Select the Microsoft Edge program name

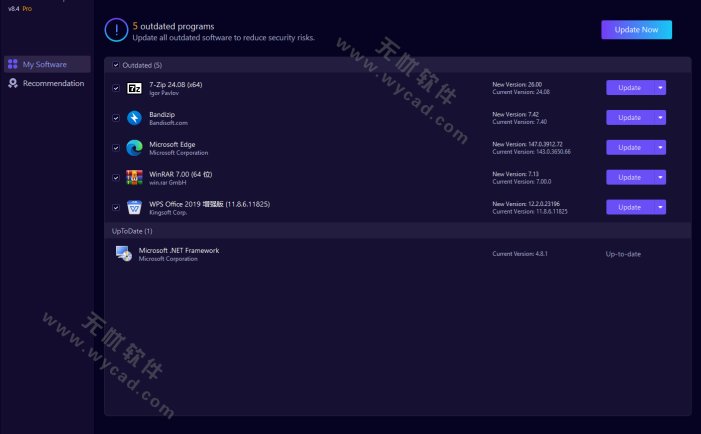click(172, 144)
